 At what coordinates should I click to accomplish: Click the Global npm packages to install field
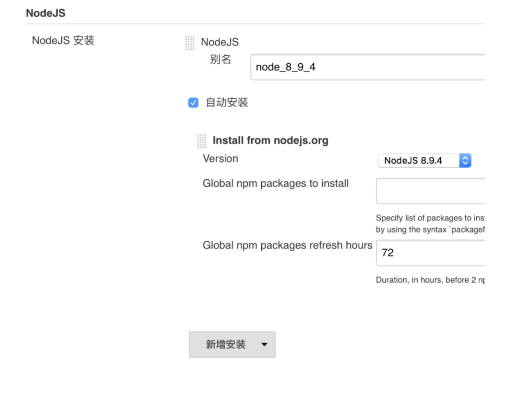click(x=431, y=191)
